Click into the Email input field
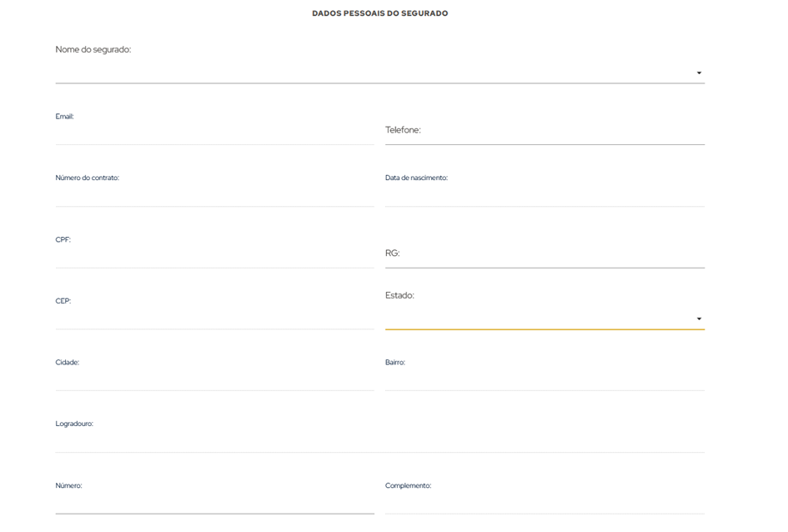 coord(214,134)
